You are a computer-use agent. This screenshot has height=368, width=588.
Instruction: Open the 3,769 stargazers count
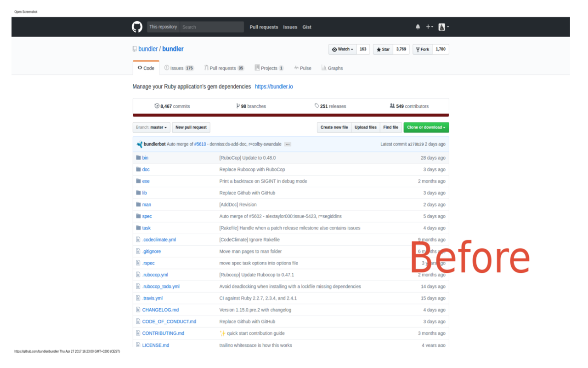[x=401, y=49]
